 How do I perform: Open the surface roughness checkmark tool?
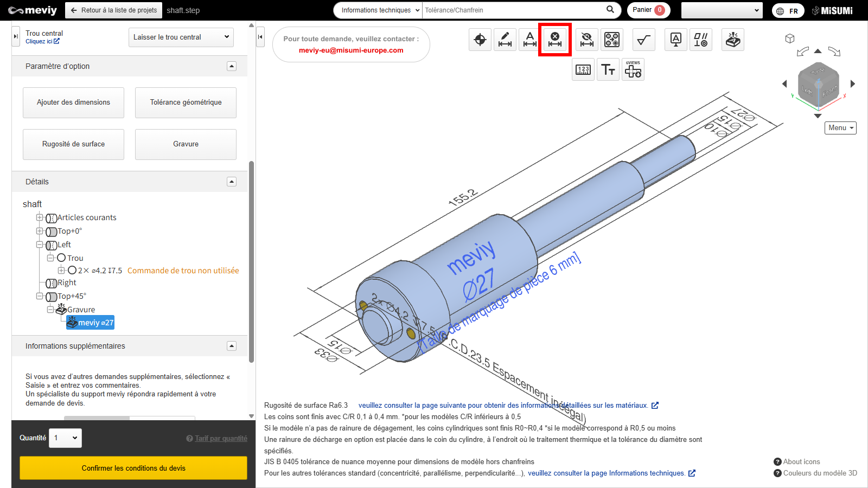click(643, 40)
